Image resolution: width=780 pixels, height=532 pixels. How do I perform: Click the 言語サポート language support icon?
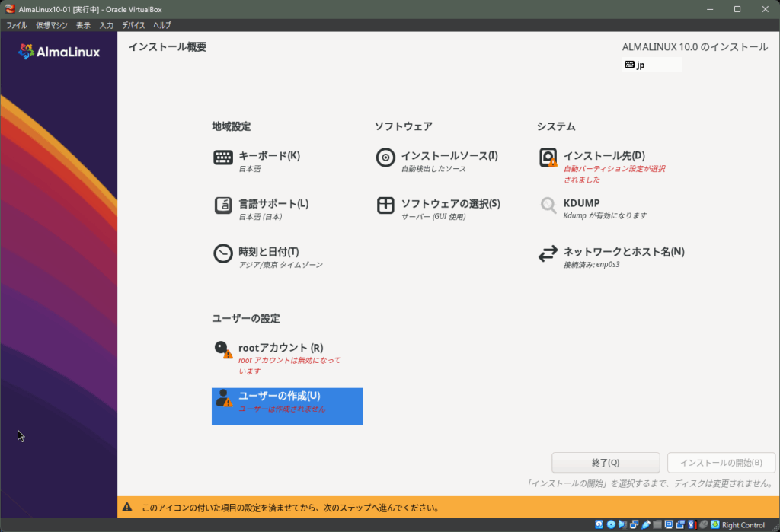[223, 205]
